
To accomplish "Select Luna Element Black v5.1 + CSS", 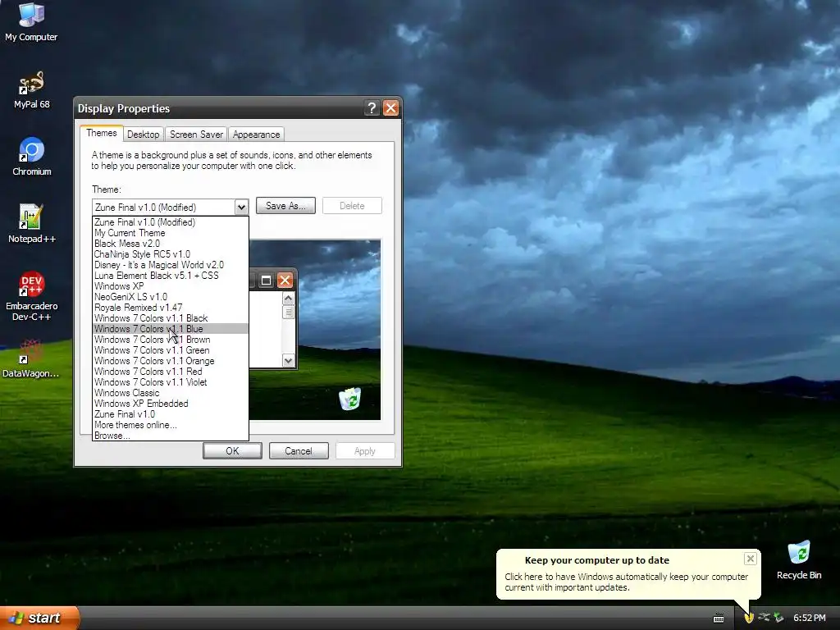I will pos(171,276).
